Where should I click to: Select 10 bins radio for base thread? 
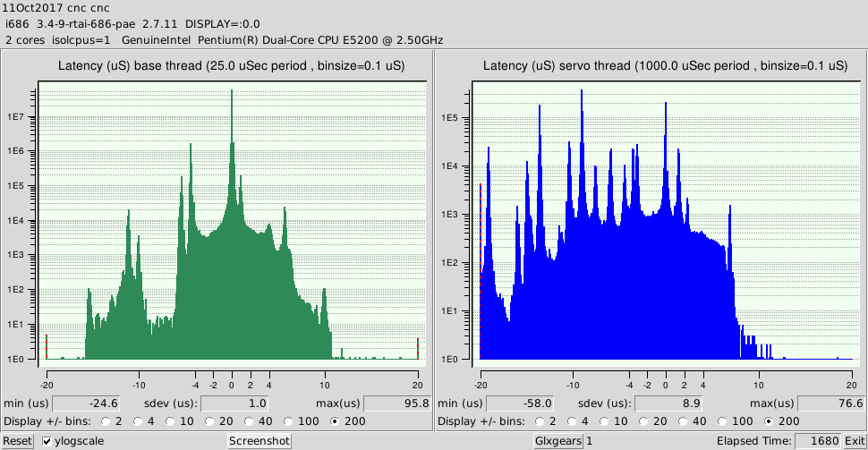(170, 421)
